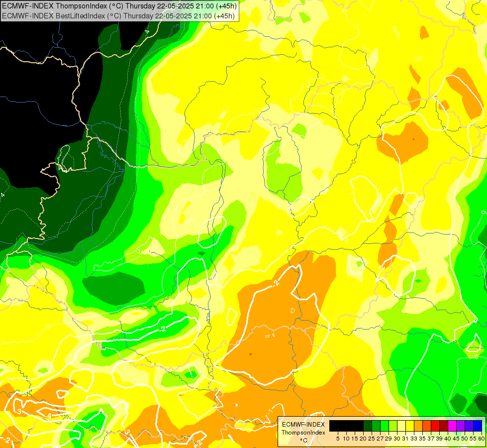487x448 pixels.
Task: Click the magenta 40-45 legend swatch
Action: [x=452, y=426]
